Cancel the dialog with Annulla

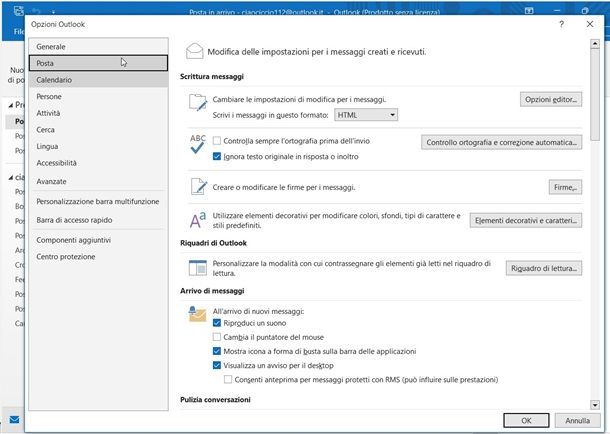click(x=577, y=420)
